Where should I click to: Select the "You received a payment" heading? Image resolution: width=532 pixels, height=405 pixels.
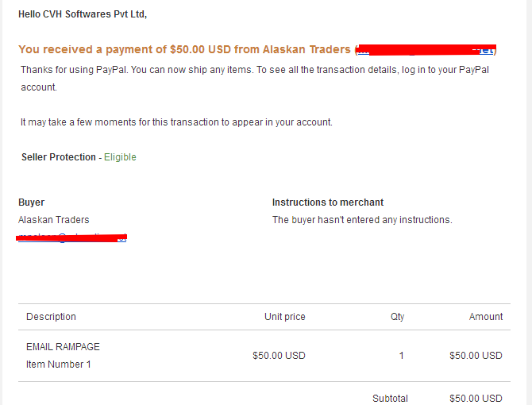coord(185,49)
